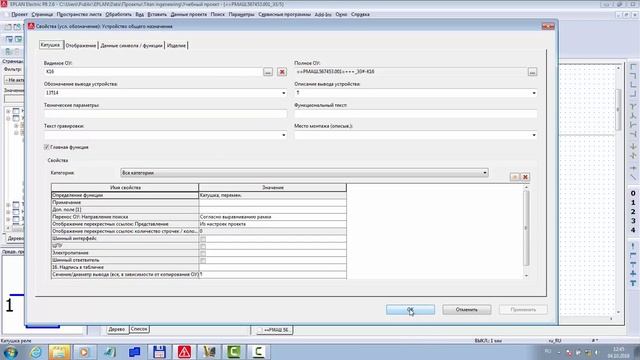
Task: Click value Согласно выравниванию рамки
Action: pos(236,217)
